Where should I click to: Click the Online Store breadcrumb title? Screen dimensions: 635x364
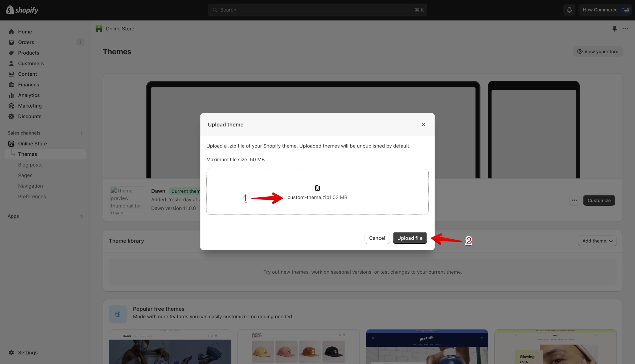[x=120, y=29]
